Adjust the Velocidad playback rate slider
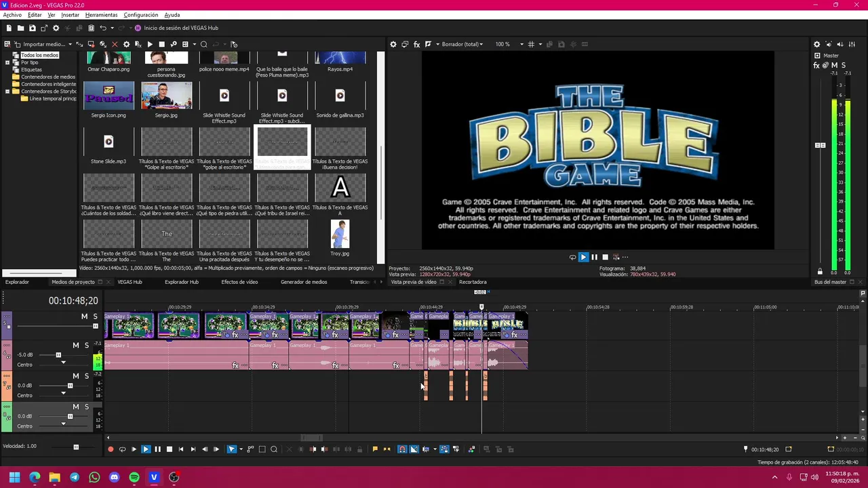The width and height of the screenshot is (868, 488). tap(76, 447)
